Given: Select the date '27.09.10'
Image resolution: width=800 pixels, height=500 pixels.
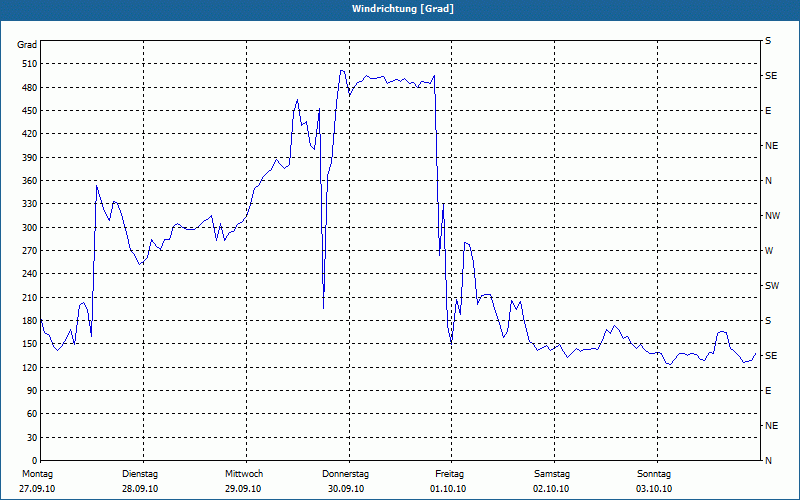Looking at the screenshot, I should pos(37,489).
